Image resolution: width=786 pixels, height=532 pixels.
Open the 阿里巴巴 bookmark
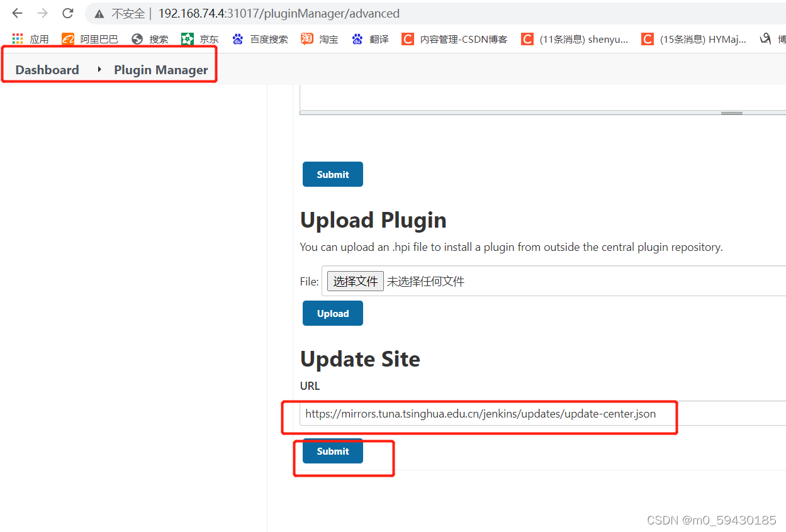pos(90,39)
